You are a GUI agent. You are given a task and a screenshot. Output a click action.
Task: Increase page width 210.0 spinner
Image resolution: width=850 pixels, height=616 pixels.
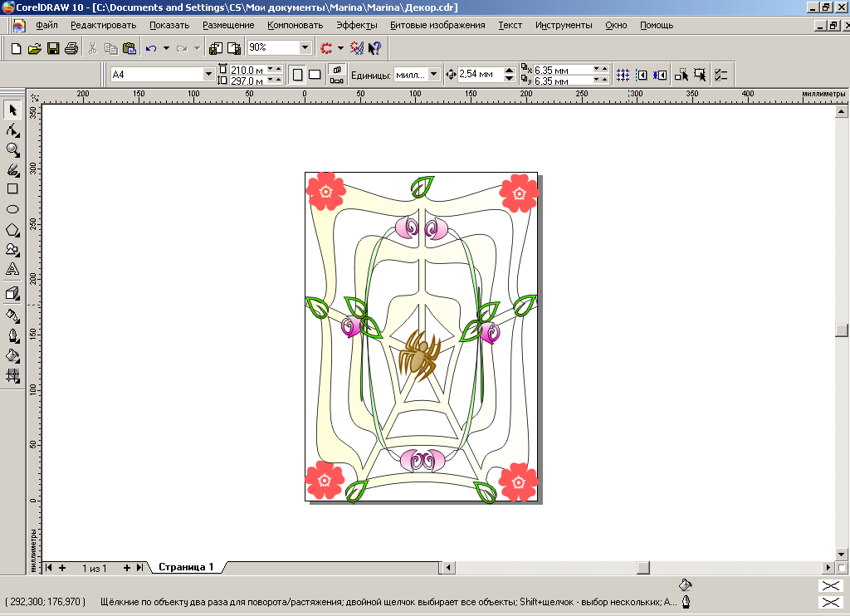(277, 68)
